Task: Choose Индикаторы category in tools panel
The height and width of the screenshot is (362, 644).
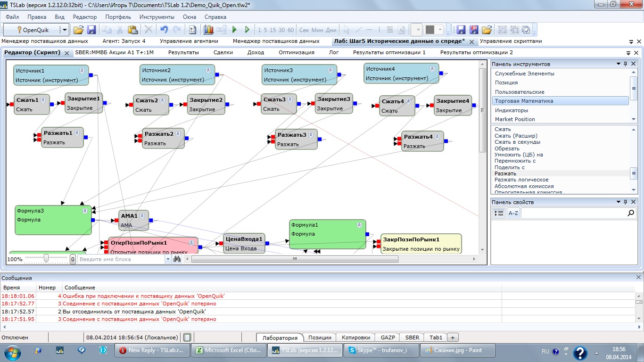Action: pos(512,110)
